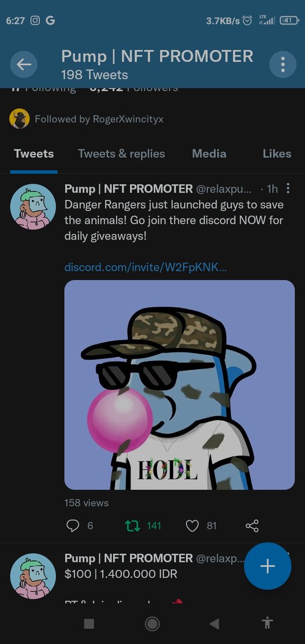305x644 pixels.
Task: Tap the Followed by RogerXwincityx text
Action: pos(99,119)
